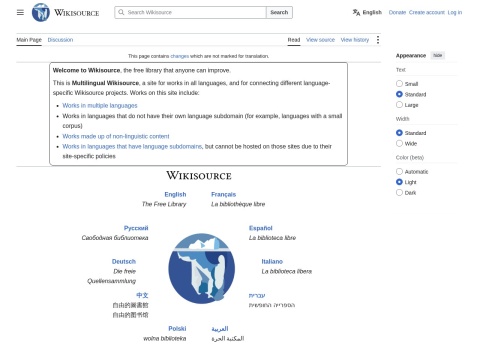
Task: Select Large text size
Action: pos(399,105)
